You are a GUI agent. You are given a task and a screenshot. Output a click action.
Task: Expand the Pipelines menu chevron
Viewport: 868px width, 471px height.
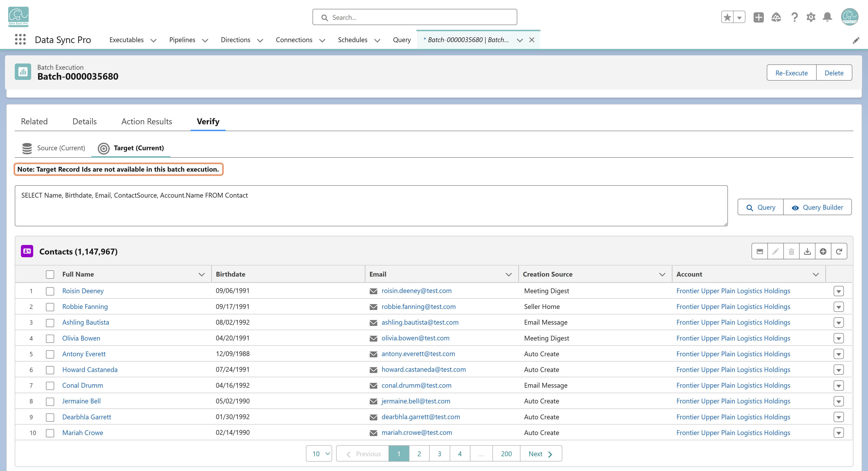(x=205, y=41)
